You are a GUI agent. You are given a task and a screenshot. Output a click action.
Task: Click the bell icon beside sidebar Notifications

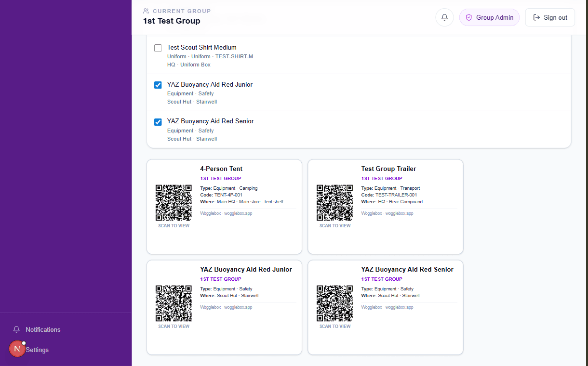click(x=17, y=329)
